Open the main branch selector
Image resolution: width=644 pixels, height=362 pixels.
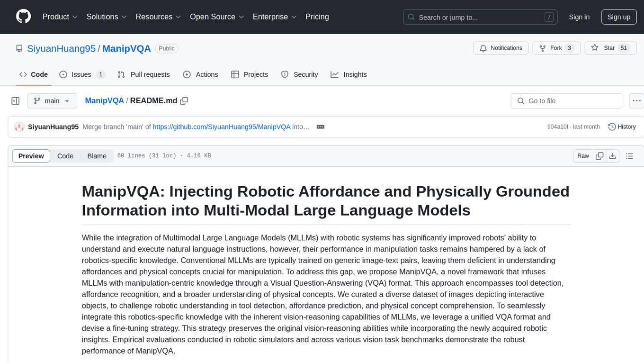[x=52, y=101]
